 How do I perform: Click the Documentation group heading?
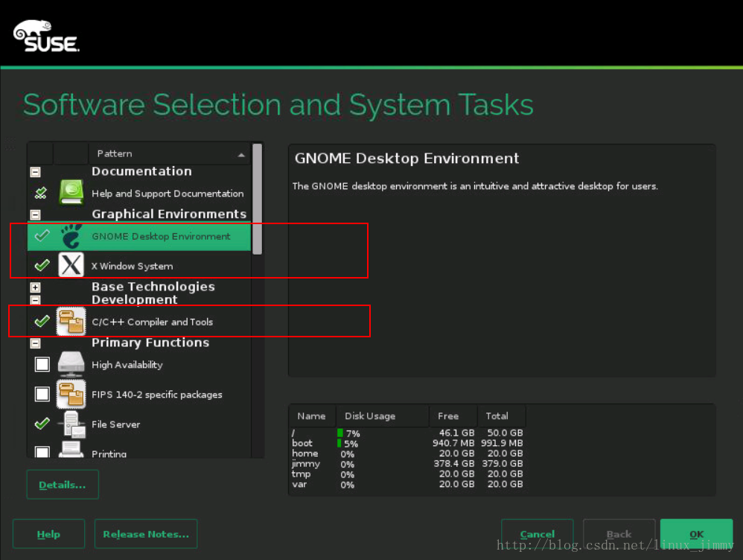click(x=141, y=171)
